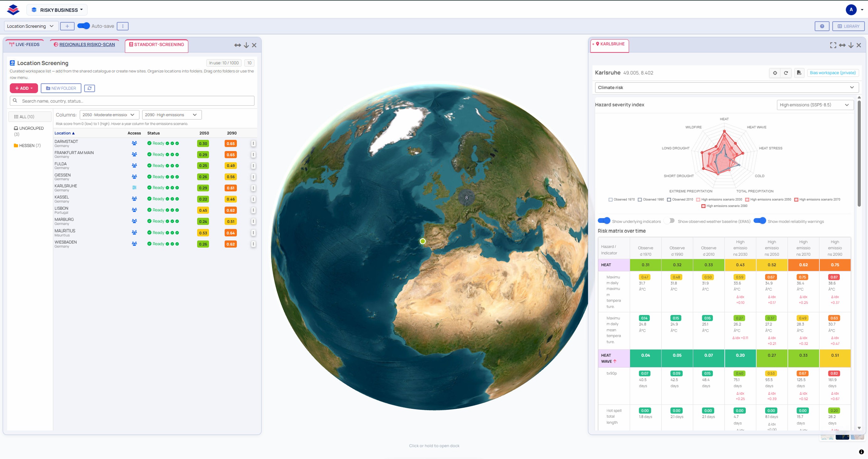Open row menu for Mauritius
This screenshot has height=459, width=868.
coord(253,233)
